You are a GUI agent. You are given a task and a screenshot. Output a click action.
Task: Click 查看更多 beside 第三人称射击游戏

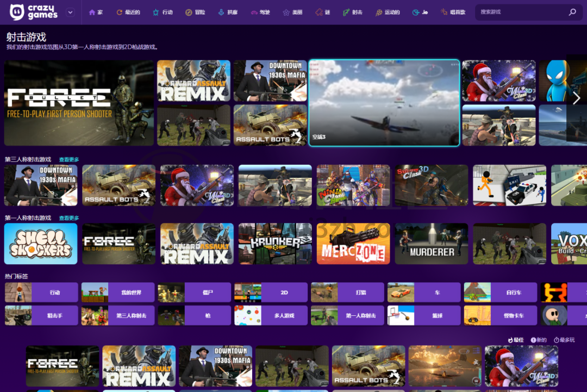(69, 159)
